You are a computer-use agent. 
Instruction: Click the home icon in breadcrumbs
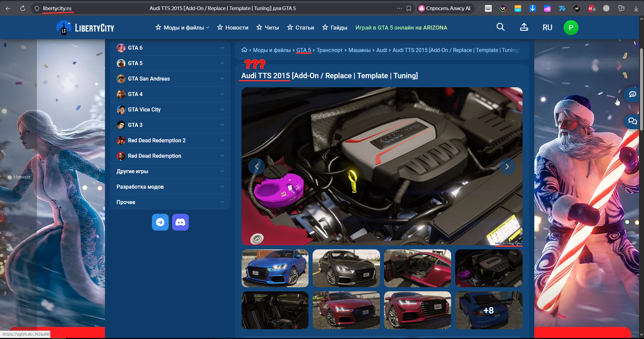click(x=244, y=50)
